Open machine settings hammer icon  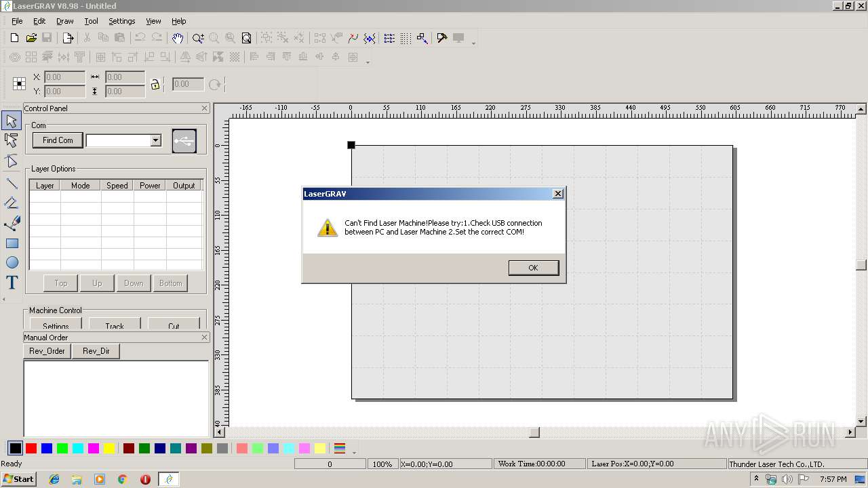[442, 38]
